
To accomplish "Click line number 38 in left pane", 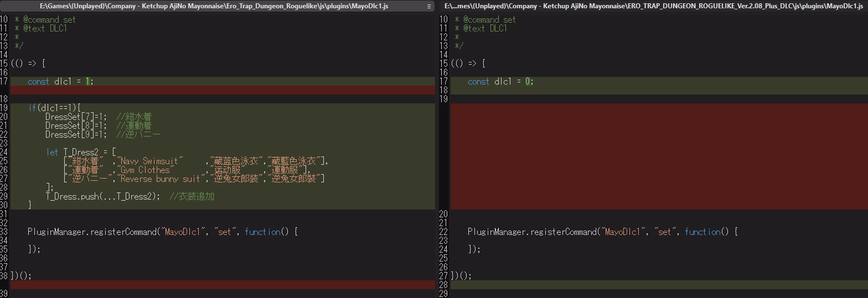I will 4,276.
